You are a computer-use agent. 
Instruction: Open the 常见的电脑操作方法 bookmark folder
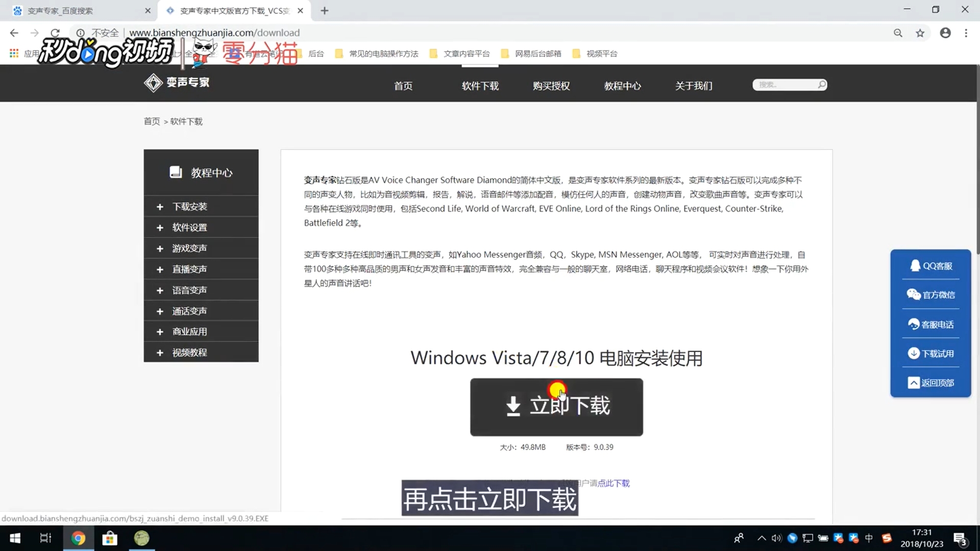(x=377, y=54)
